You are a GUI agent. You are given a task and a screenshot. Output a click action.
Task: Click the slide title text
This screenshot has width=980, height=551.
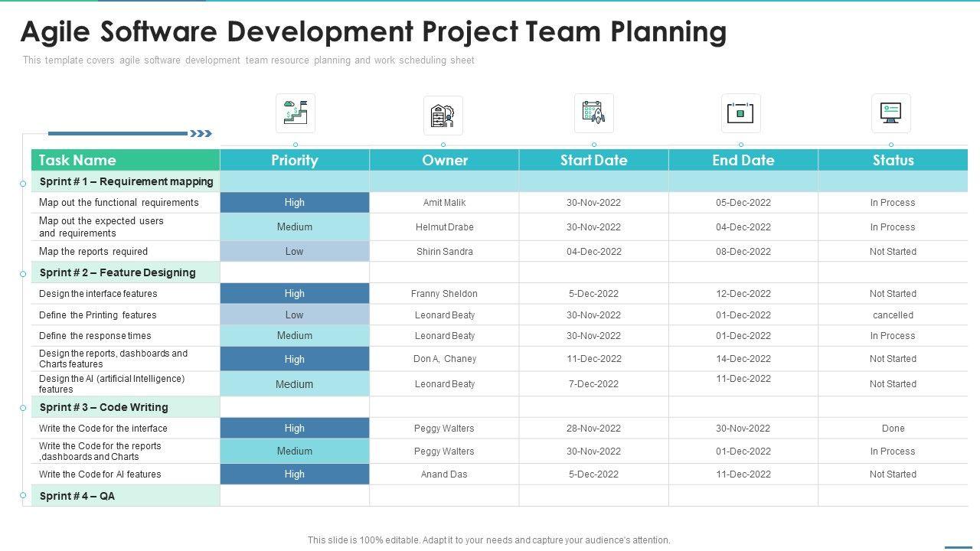374,32
